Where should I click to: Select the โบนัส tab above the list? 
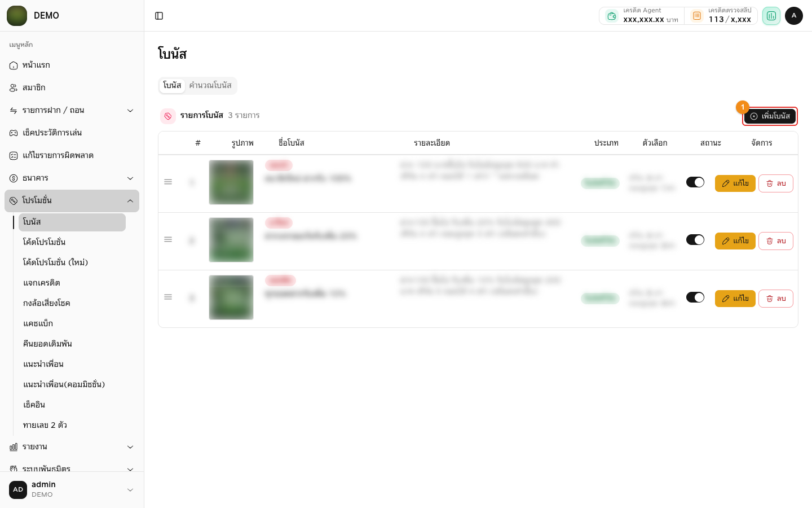point(172,86)
